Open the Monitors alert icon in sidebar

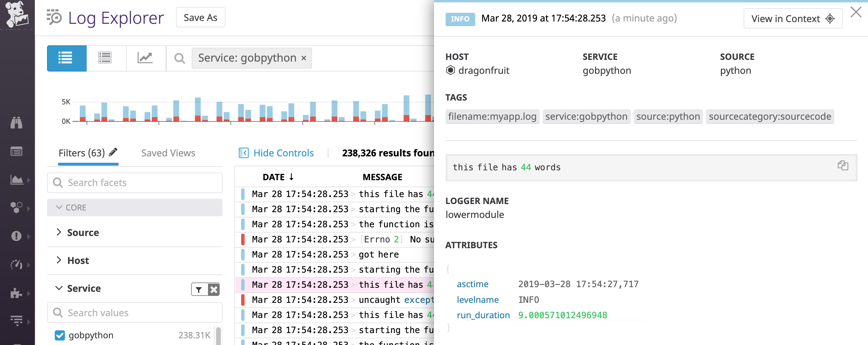coord(17,236)
